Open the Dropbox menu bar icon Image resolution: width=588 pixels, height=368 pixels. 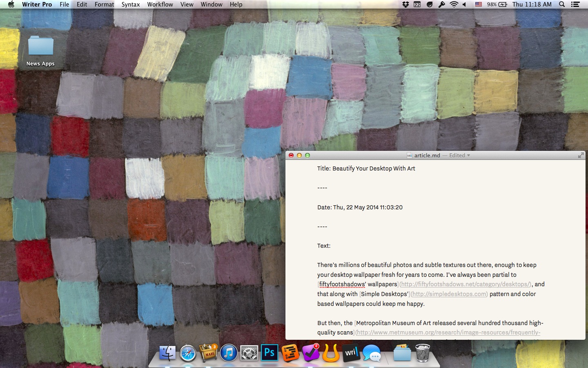(405, 4)
